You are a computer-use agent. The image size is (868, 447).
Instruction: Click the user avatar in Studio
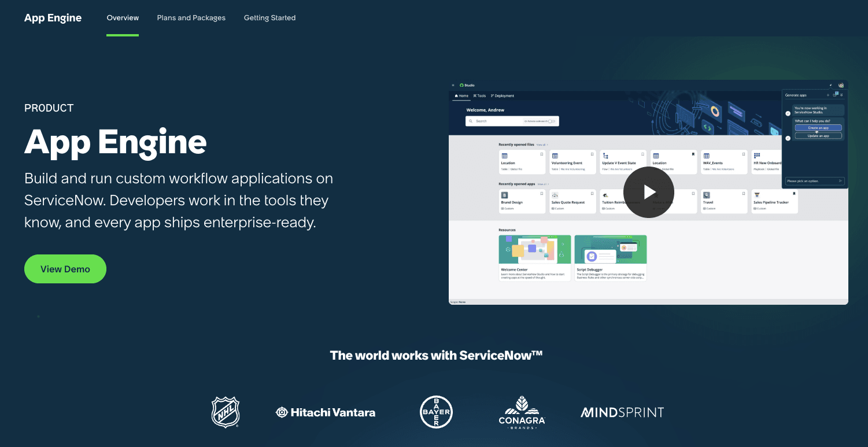click(841, 85)
